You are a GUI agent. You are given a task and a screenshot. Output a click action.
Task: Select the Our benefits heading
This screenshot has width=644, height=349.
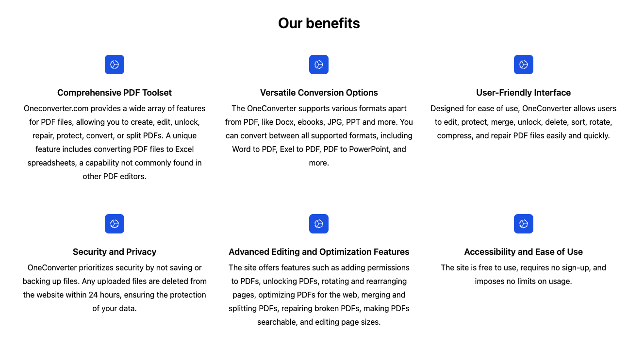(319, 23)
